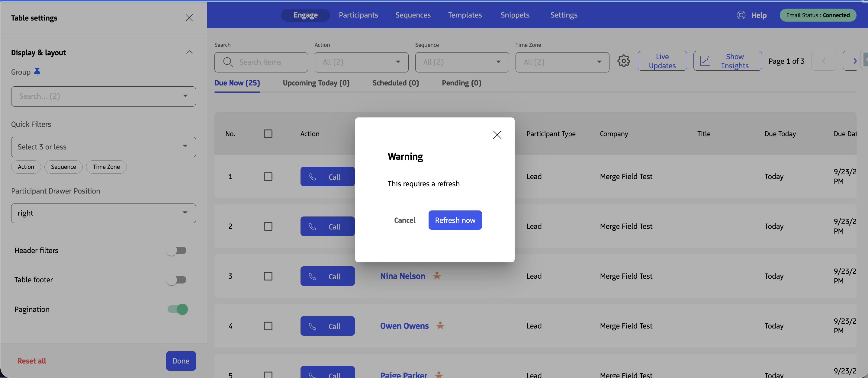This screenshot has height=378, width=868.
Task: Open the Settings tab
Action: click(564, 15)
